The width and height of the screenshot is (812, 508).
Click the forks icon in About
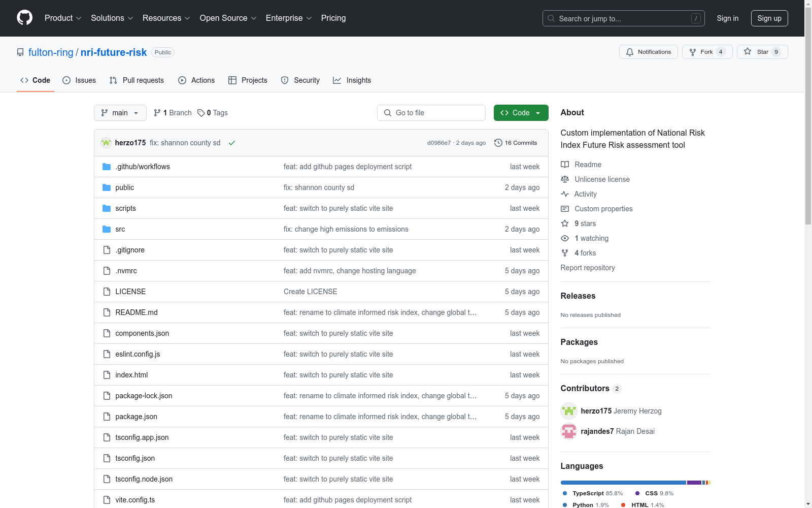point(565,253)
